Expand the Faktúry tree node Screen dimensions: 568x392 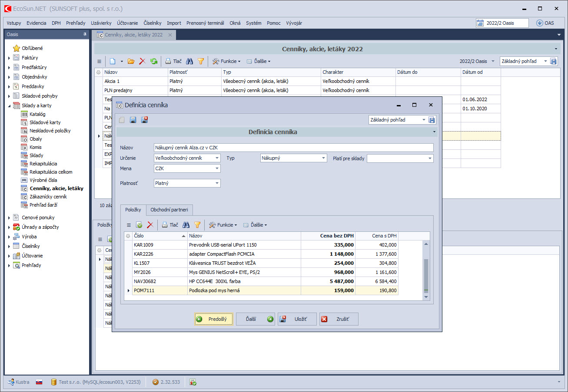click(10, 58)
